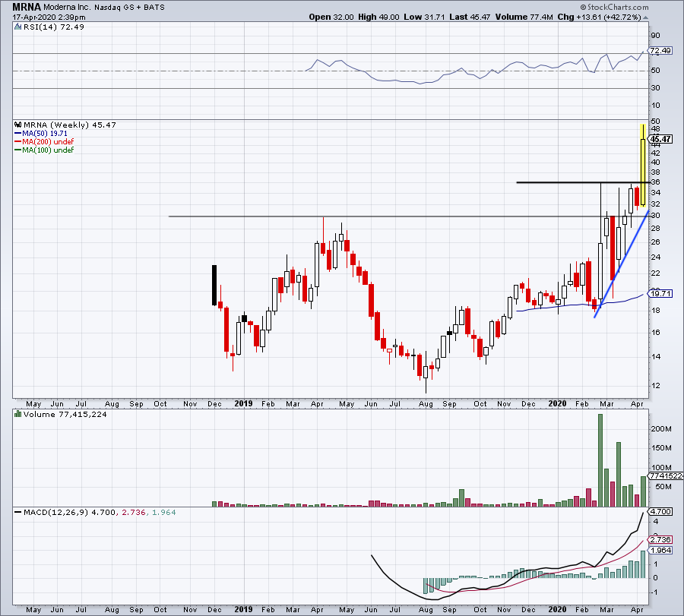The width and height of the screenshot is (684, 616).
Task: Click the MA(200) undef legend text
Action: click(x=48, y=142)
